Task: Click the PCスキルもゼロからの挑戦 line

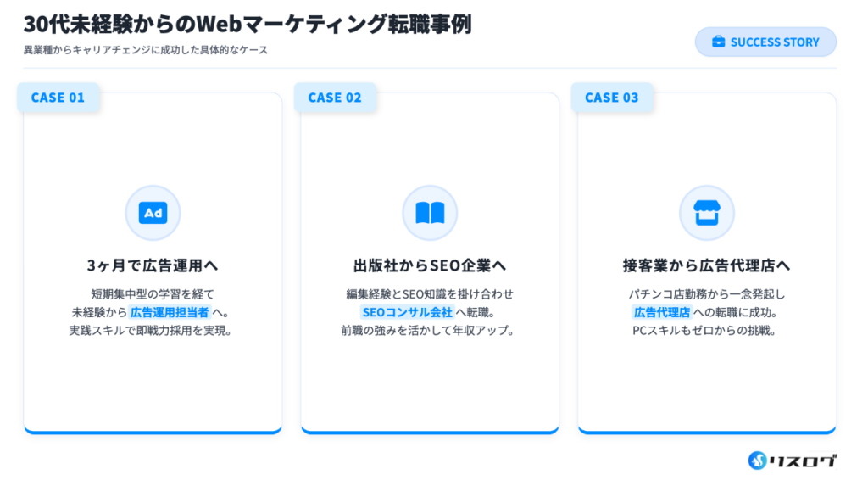Action: [x=706, y=331]
